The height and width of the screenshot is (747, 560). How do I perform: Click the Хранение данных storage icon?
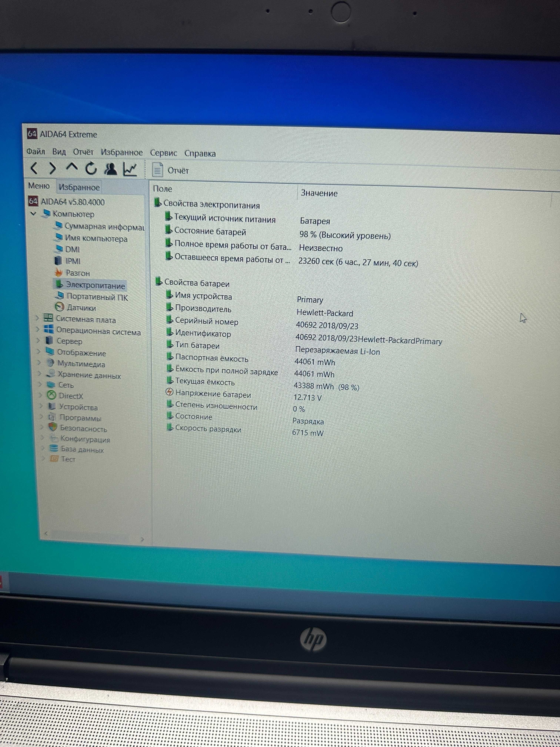coord(51,373)
